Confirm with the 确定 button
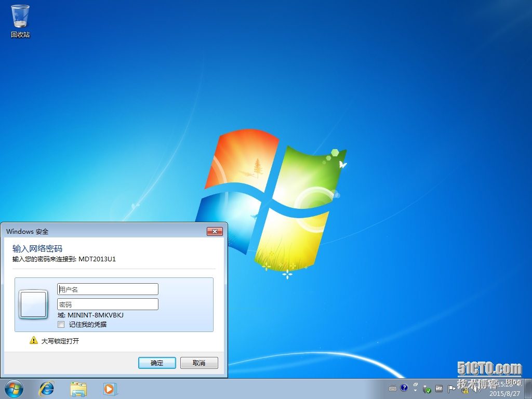The height and width of the screenshot is (399, 532). (x=157, y=363)
